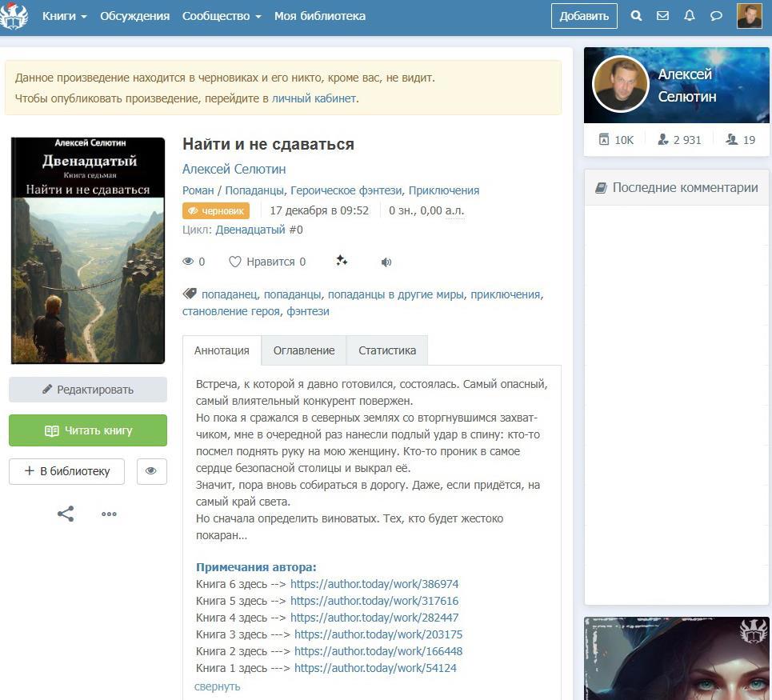Viewport: 772px width, 700px height.
Task: Open the search magnifier icon
Action: pyautogui.click(x=636, y=16)
